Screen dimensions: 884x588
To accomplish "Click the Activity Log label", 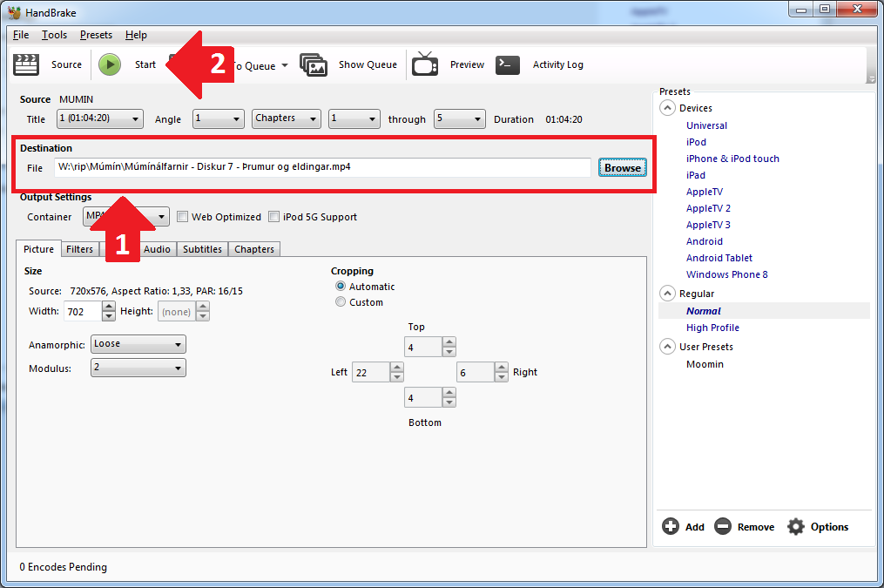I will [x=558, y=64].
